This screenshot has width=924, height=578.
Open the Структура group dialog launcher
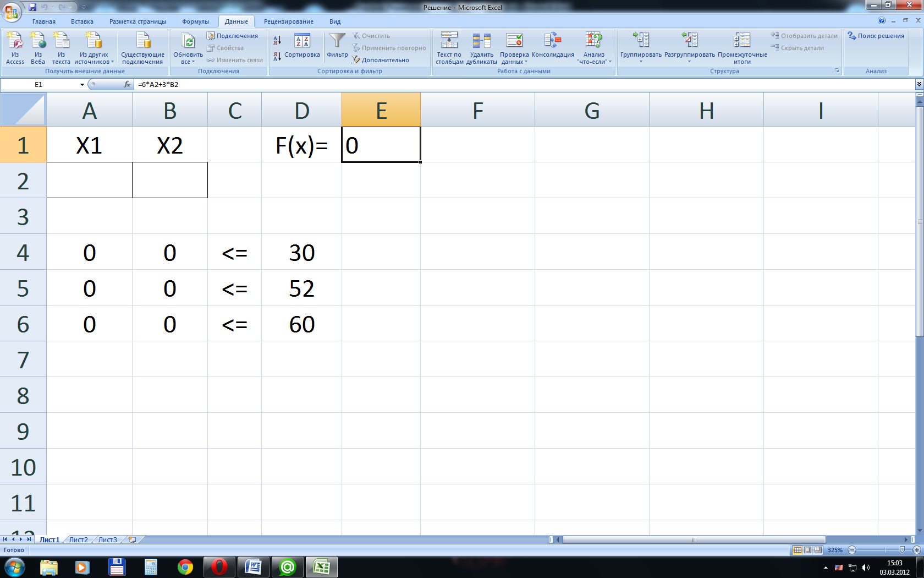coord(837,71)
